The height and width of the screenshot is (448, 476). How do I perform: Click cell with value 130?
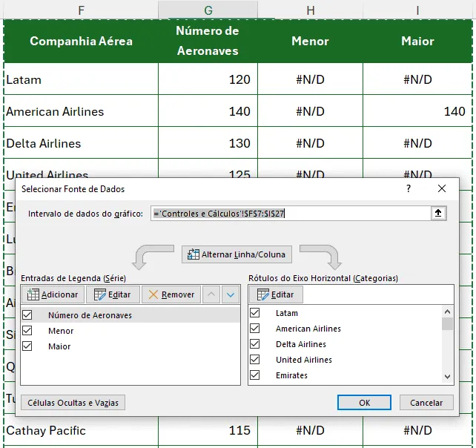pyautogui.click(x=208, y=143)
